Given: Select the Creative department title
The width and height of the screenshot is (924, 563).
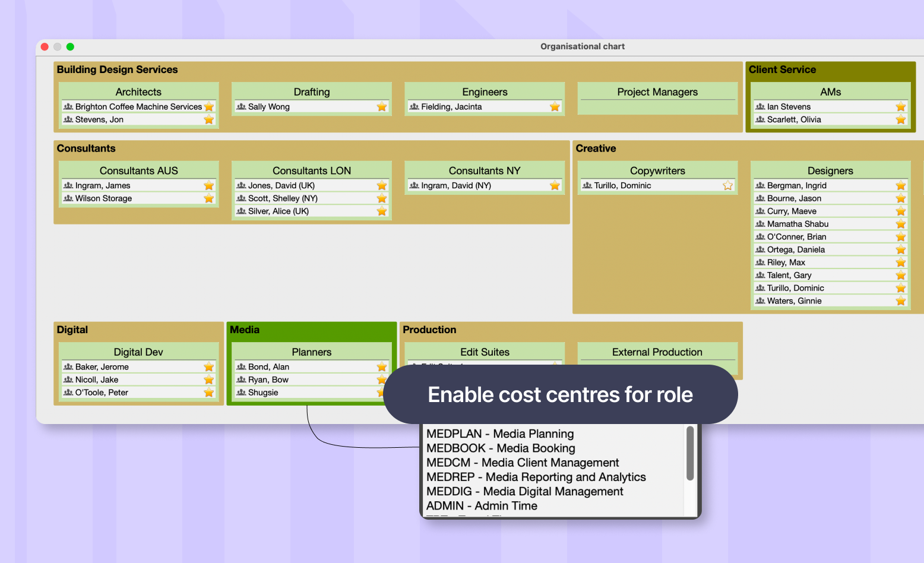Looking at the screenshot, I should (596, 148).
